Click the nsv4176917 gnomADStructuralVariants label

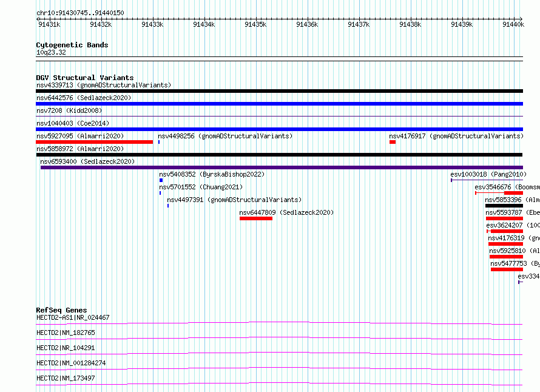(456, 136)
